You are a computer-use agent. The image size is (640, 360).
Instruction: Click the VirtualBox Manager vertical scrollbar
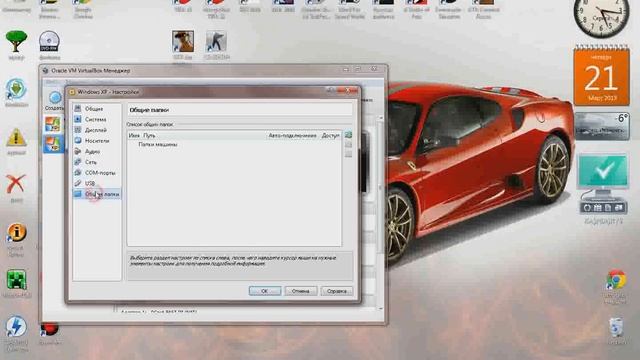point(380,212)
